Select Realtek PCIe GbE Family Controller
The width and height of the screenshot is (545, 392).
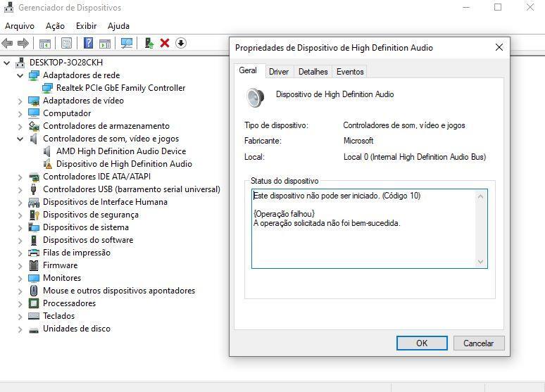pos(120,88)
